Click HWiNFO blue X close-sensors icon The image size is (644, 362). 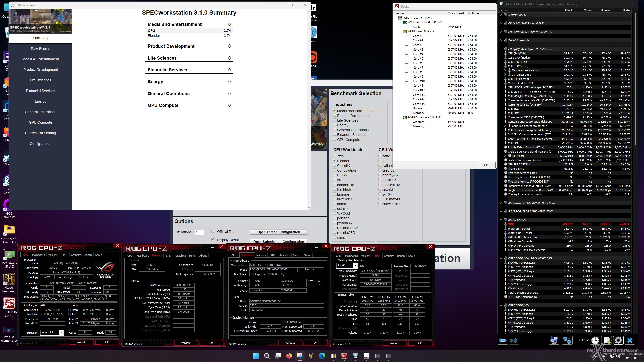click(630, 340)
